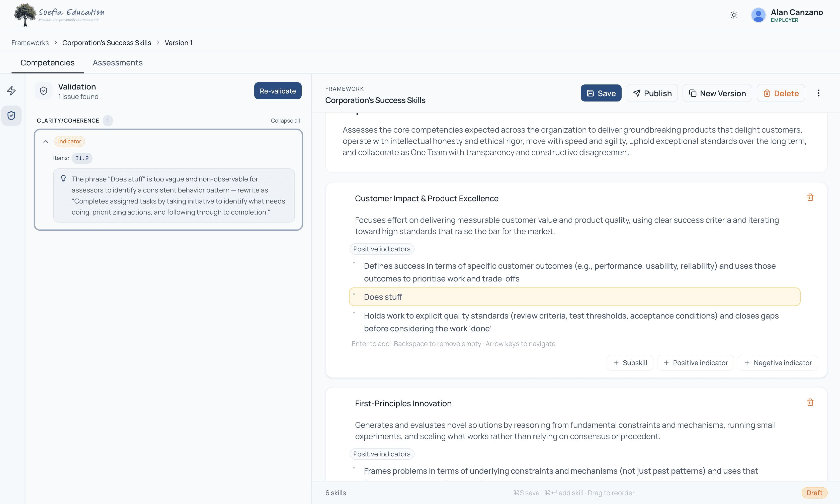This screenshot has height=504, width=840.
Task: Edit the highlighted "Does stuff" indicator
Action: 575,297
